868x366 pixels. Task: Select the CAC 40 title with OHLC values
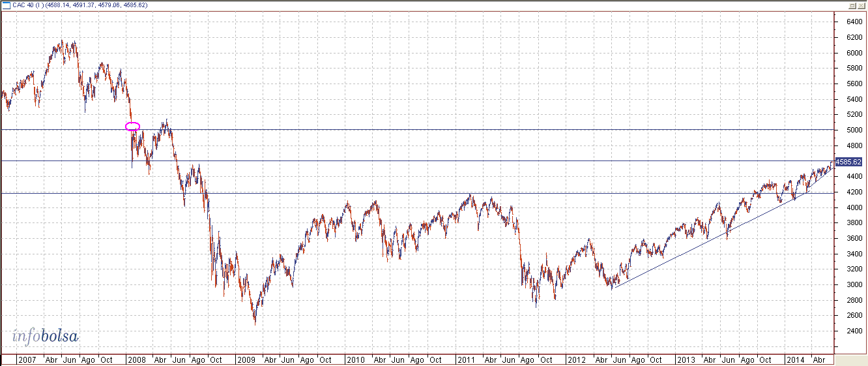click(x=80, y=5)
